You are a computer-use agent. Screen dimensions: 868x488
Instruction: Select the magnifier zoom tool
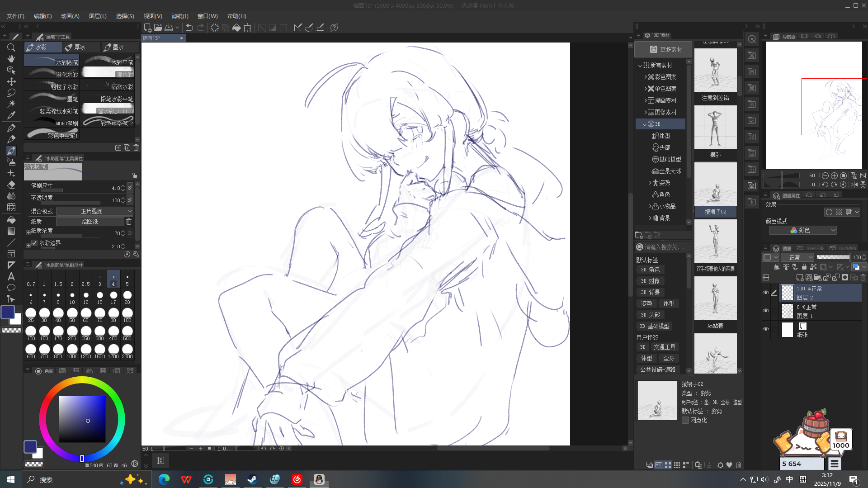pos(11,47)
